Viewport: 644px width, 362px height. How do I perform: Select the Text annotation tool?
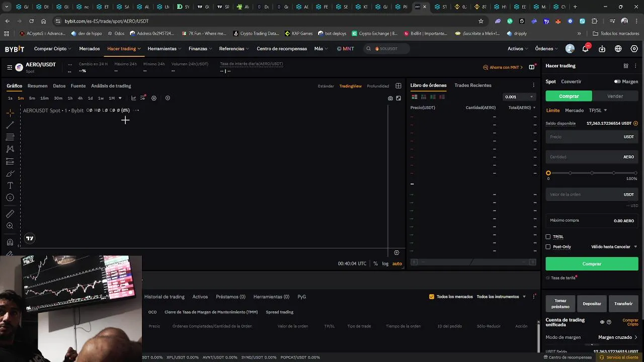tap(10, 186)
